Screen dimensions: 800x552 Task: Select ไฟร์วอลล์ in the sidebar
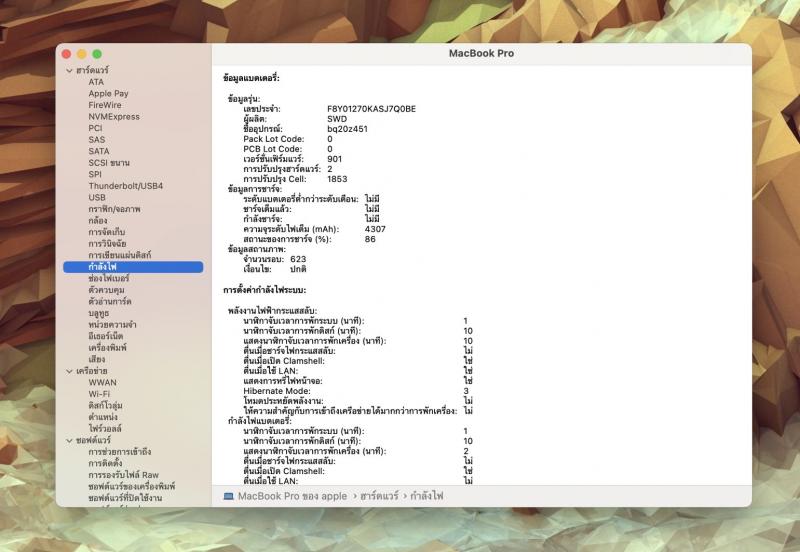click(105, 429)
